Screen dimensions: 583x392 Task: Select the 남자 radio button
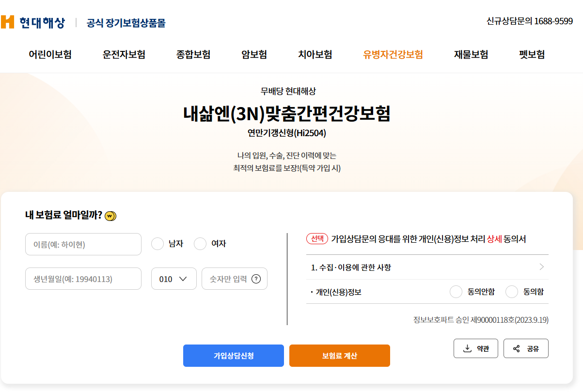158,244
